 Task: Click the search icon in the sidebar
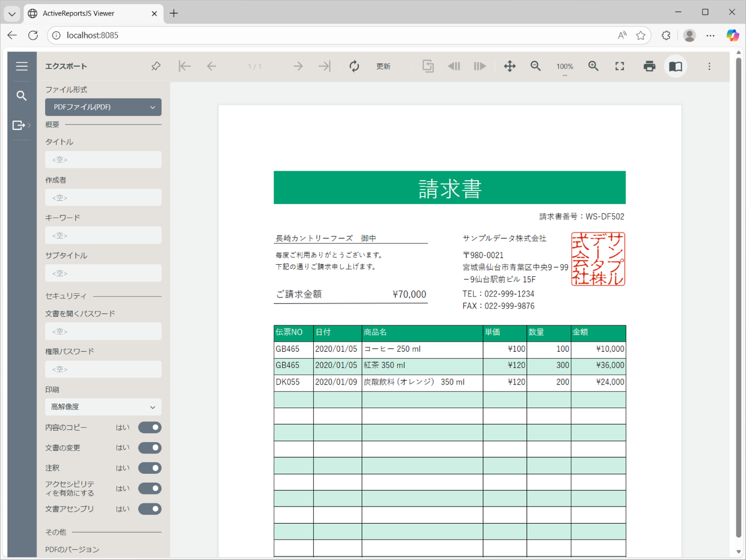coord(22,96)
